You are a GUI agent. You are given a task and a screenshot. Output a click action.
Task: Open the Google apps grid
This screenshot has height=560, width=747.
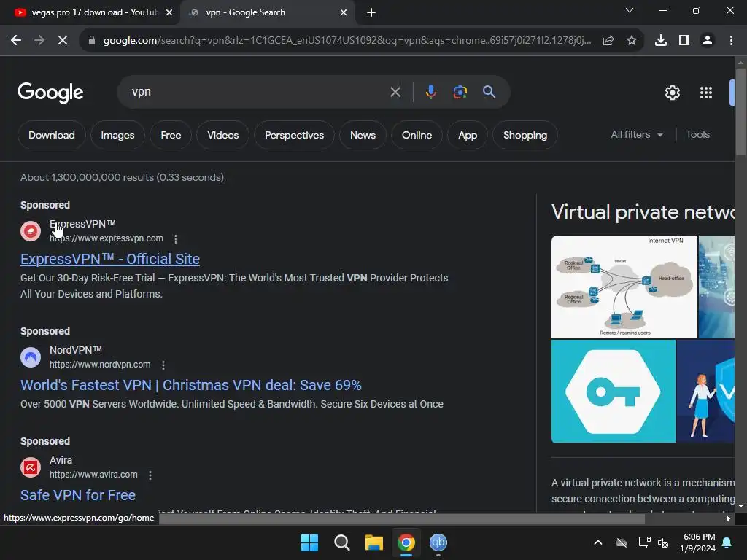706,93
